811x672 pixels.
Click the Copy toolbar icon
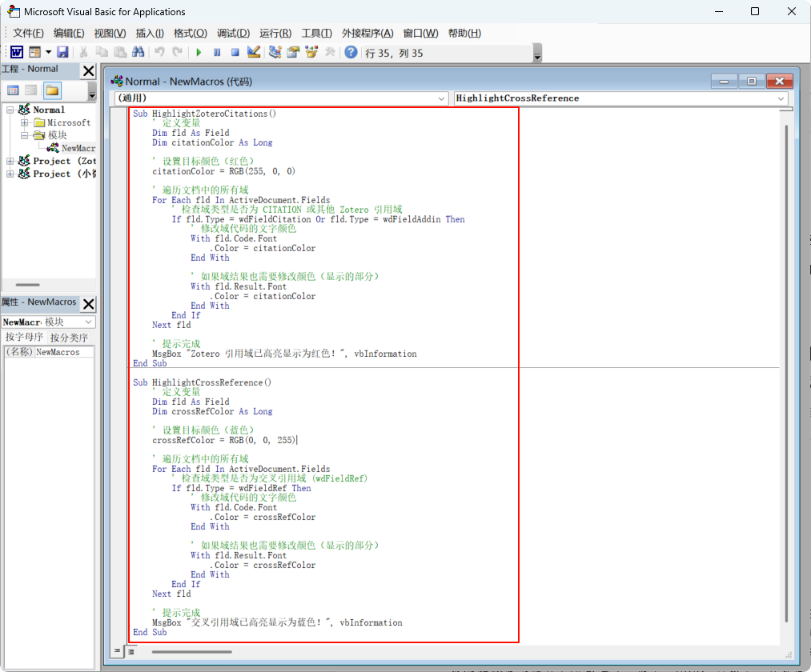point(102,52)
